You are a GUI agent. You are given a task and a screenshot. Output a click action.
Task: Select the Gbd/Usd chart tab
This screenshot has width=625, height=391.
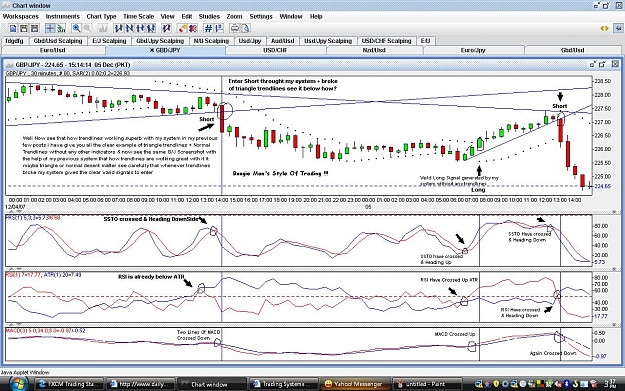tap(573, 50)
